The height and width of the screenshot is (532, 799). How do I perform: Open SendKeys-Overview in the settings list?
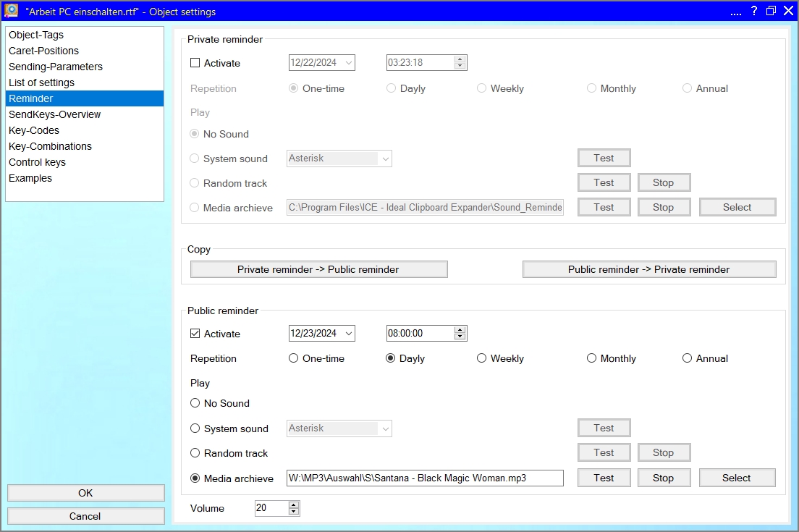(55, 114)
